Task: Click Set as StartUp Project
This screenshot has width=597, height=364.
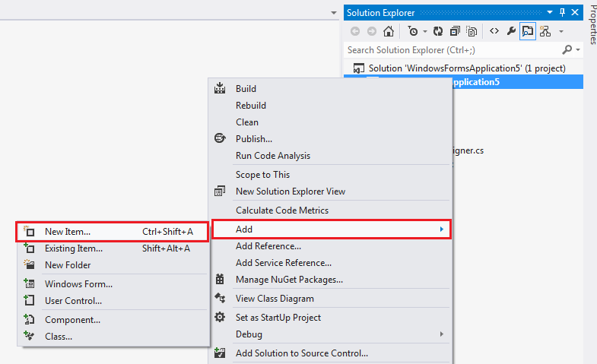Action: (x=278, y=317)
